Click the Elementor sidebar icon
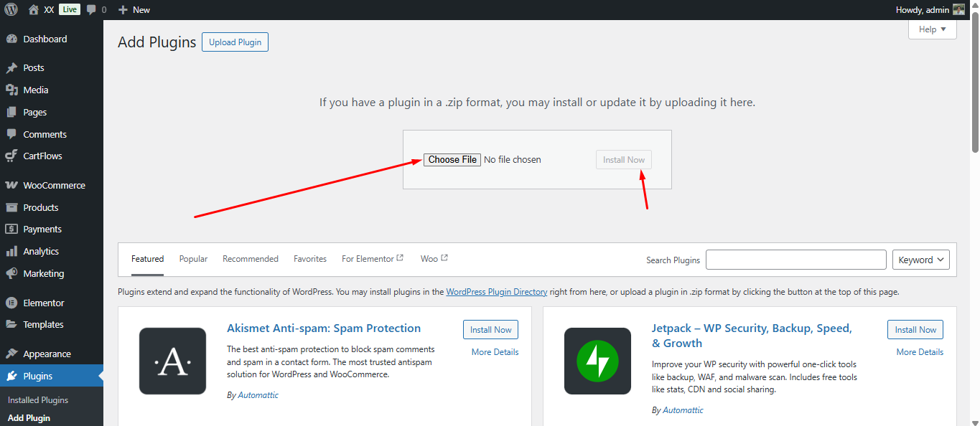The width and height of the screenshot is (980, 426). pyautogui.click(x=11, y=303)
